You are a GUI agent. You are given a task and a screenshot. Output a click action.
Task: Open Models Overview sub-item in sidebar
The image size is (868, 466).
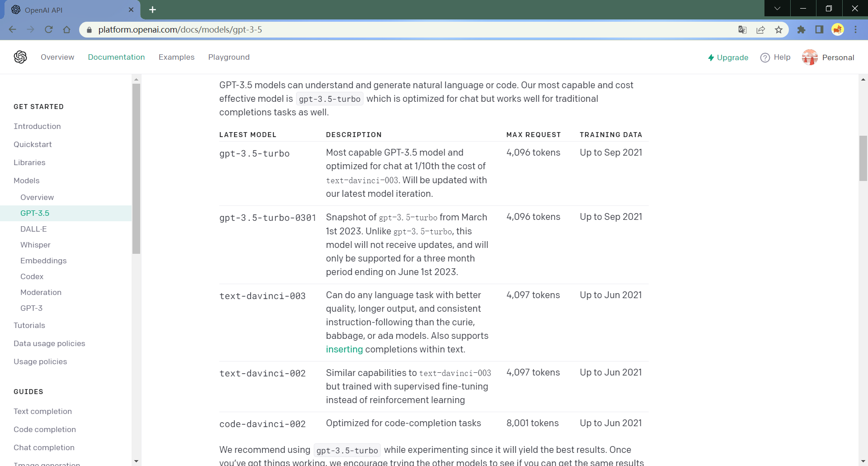click(x=37, y=197)
